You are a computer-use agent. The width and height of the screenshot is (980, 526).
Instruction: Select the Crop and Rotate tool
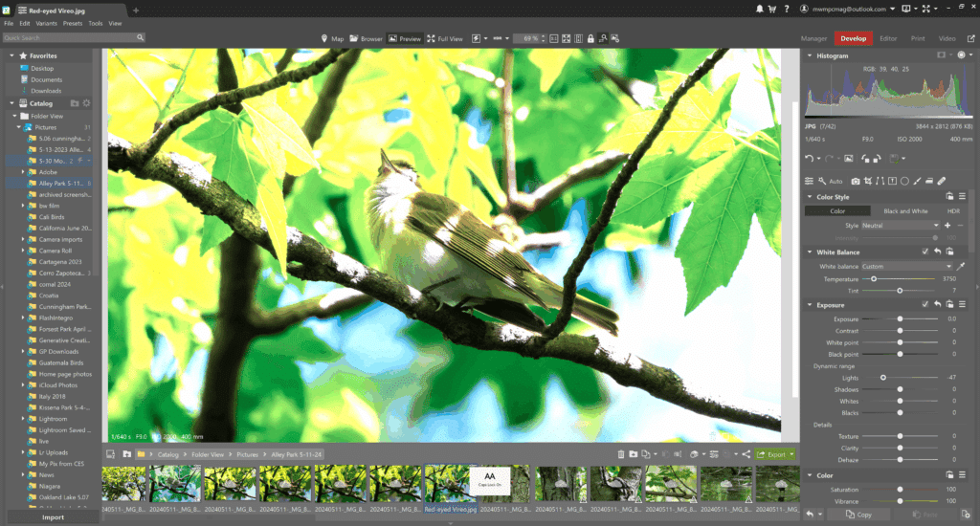868,181
